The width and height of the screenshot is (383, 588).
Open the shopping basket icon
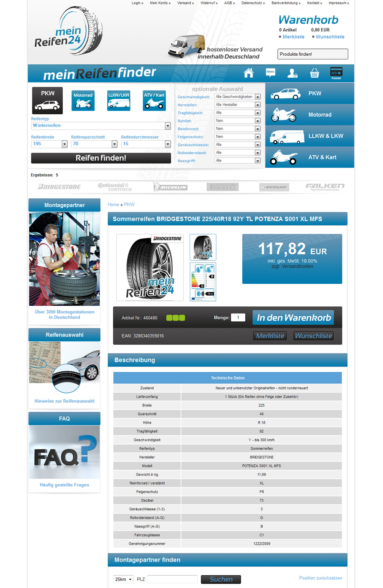[315, 73]
